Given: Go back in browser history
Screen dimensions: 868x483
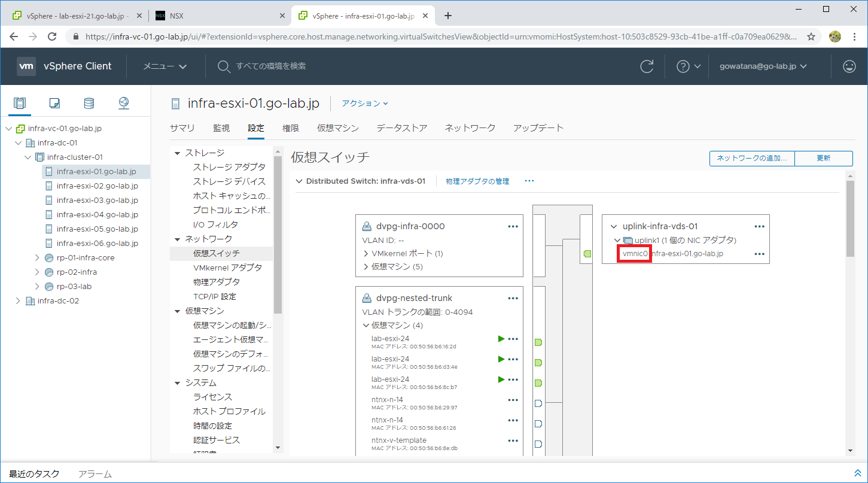Looking at the screenshot, I should (14, 37).
